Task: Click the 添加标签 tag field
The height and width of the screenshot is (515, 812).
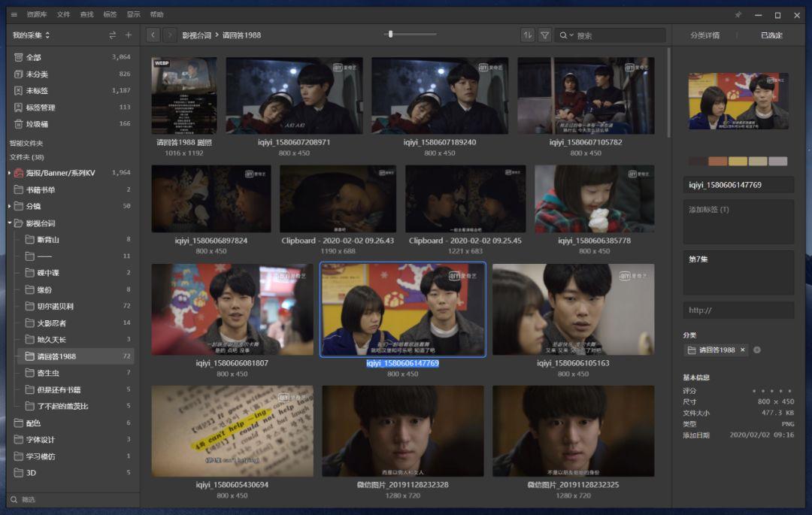Action: [738, 222]
